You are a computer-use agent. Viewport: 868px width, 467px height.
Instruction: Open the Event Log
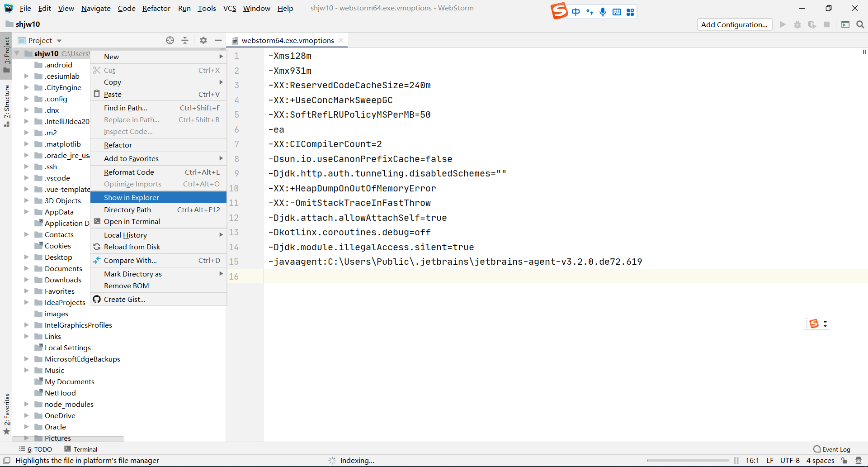835,449
